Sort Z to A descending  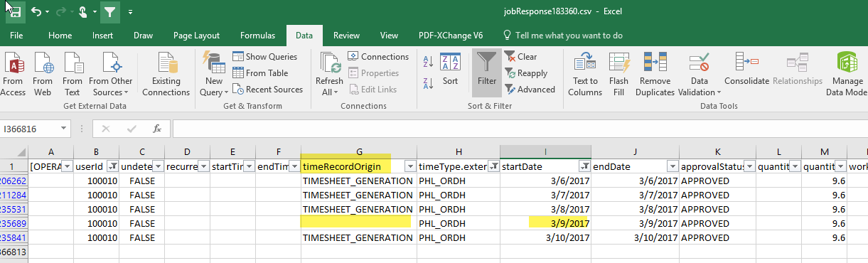[x=428, y=83]
